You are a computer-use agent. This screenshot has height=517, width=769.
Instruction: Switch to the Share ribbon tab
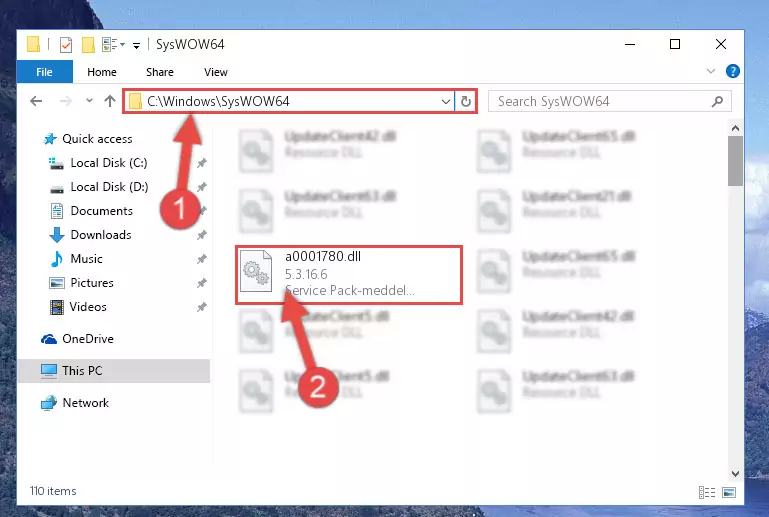pos(159,72)
